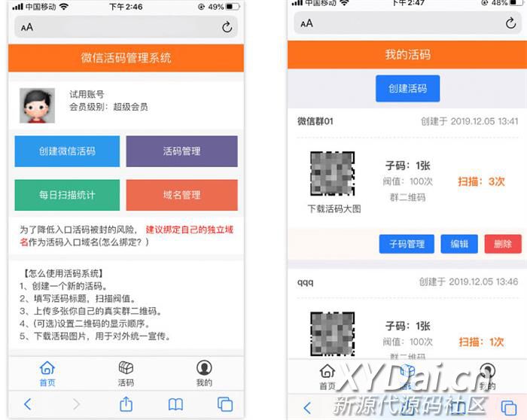
Task: Click the Wi-Fi status icon in left phone
Action: pyautogui.click(x=64, y=6)
